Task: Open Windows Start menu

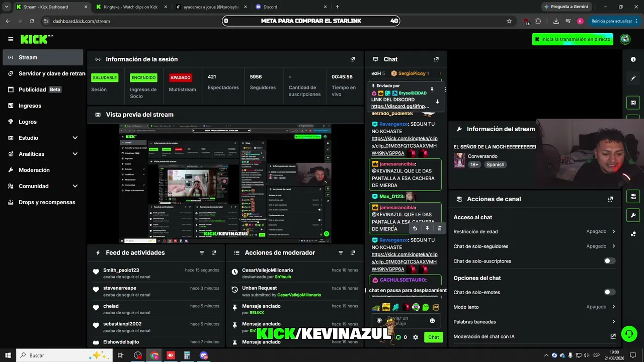Action: pyautogui.click(x=8, y=355)
